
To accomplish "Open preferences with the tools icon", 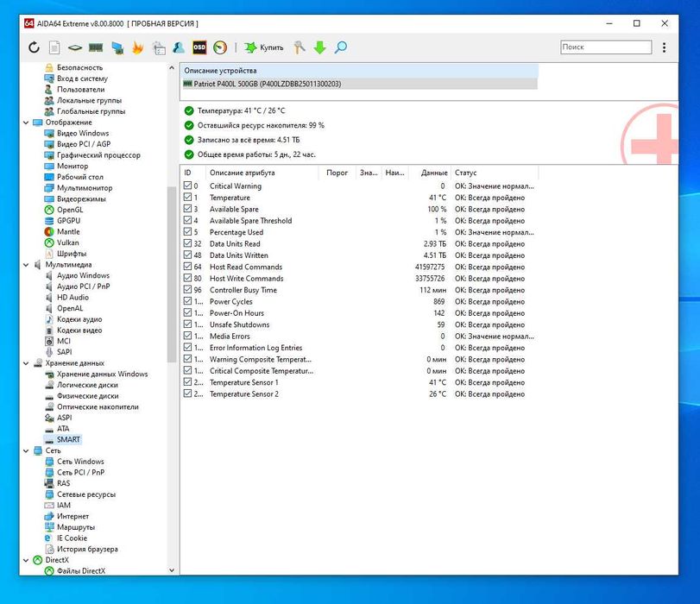I will coord(300,47).
